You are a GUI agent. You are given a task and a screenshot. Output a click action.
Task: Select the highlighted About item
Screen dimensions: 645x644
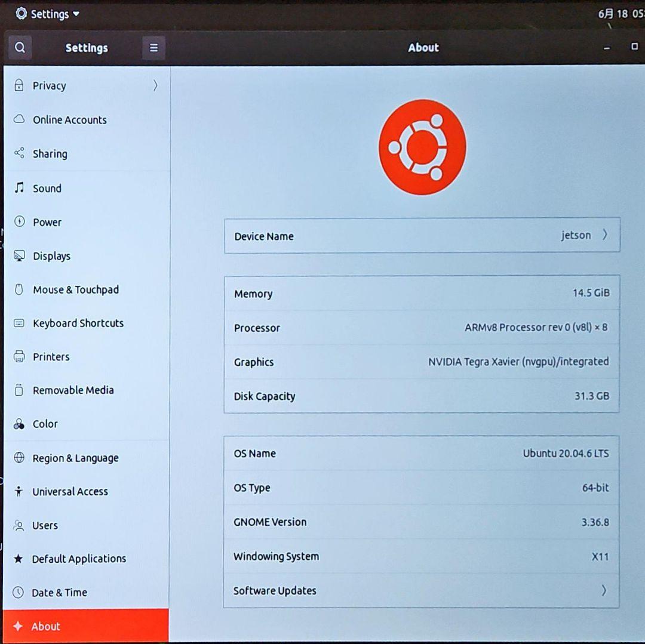[85, 626]
